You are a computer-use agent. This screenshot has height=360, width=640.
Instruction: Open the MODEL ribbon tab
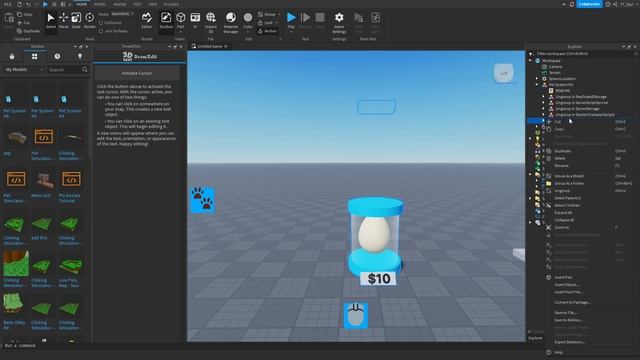(x=100, y=4)
